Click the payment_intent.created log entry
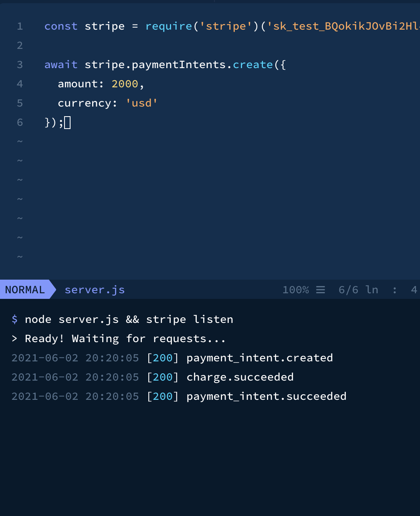 [x=260, y=358]
